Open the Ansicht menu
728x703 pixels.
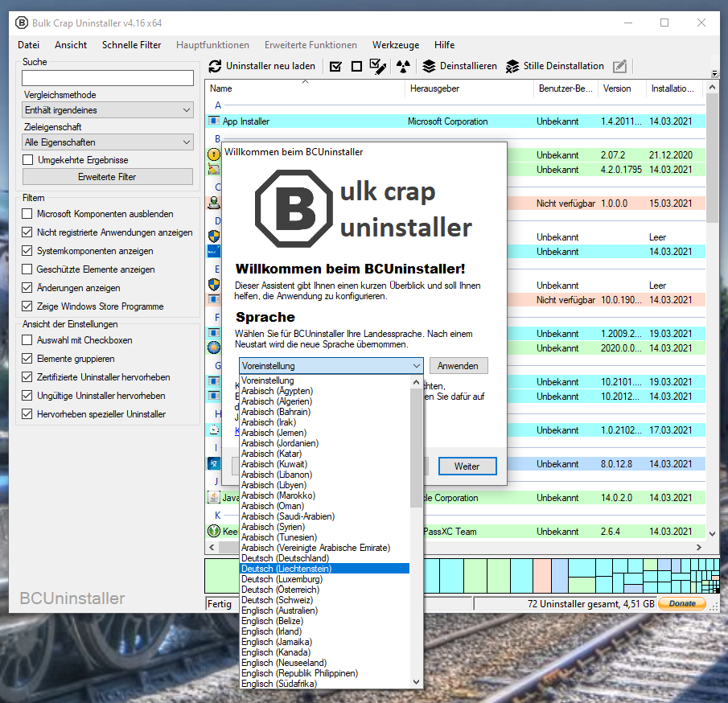71,45
